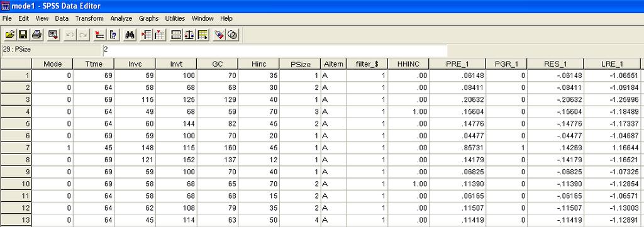Open the View menu
644x227 pixels.
click(42, 18)
